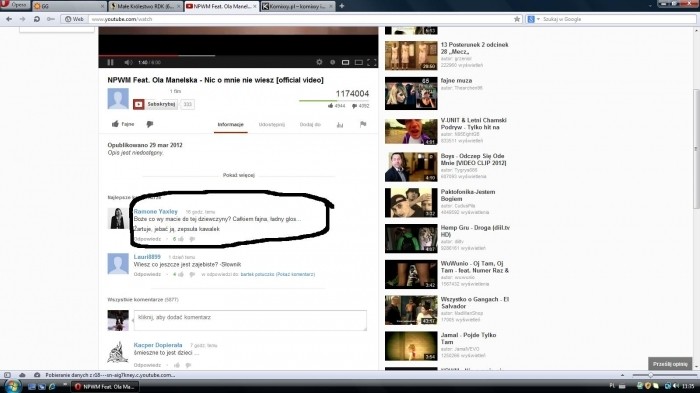Pause the video with the pause icon
The height and width of the screenshot is (393, 700).
[x=110, y=63]
